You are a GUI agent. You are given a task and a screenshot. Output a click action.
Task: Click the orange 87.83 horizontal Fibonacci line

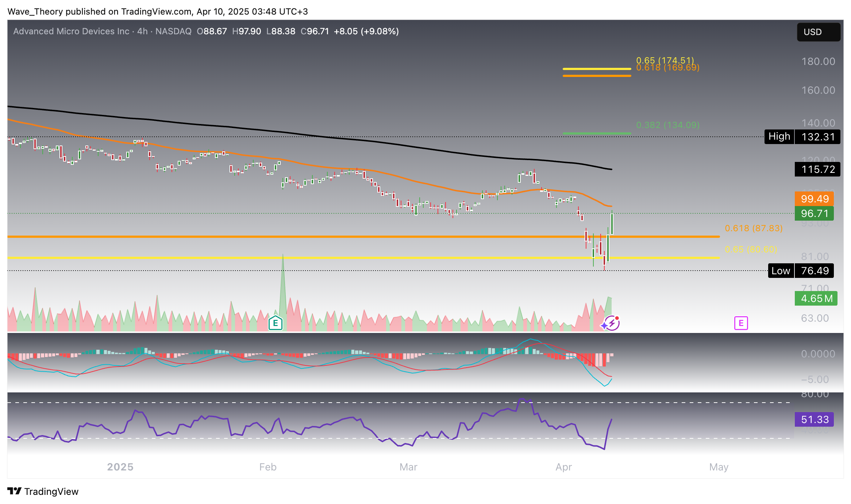coord(363,237)
